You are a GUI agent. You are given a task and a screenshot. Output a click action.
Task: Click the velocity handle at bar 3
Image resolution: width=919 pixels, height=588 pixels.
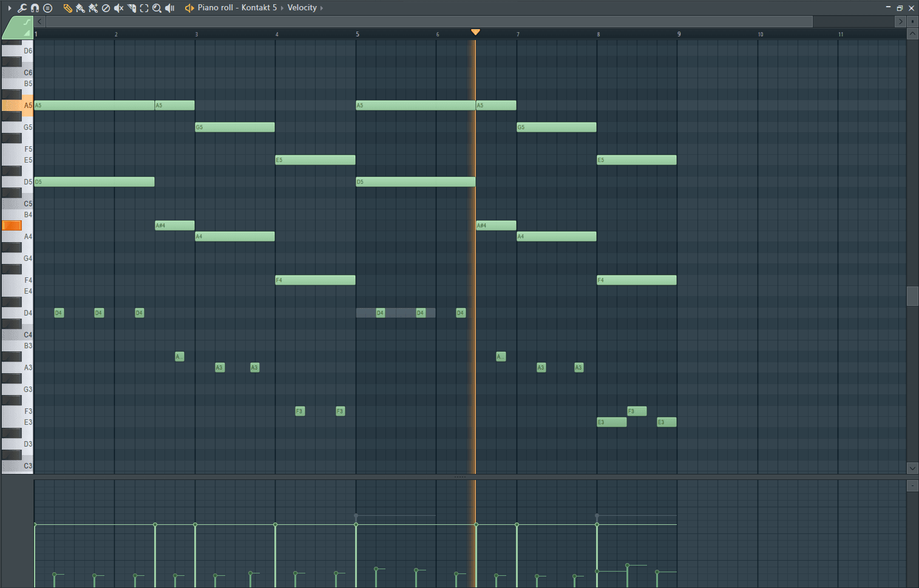coord(195,524)
